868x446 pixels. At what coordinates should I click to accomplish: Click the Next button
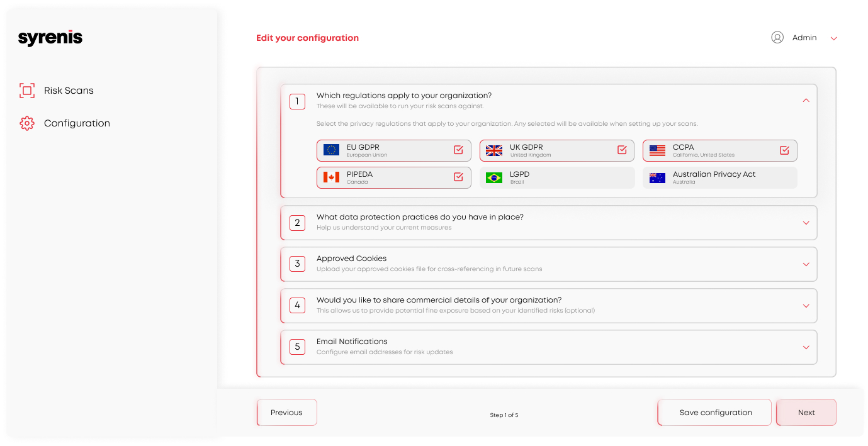806,413
